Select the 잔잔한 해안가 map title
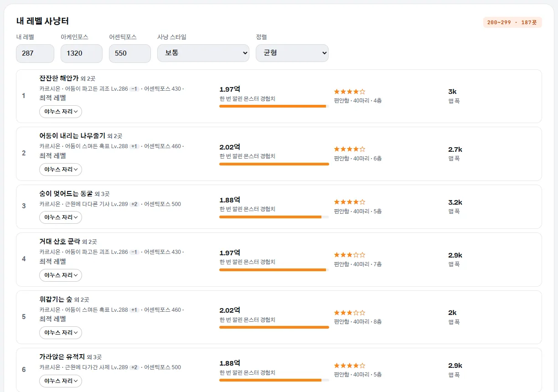 [x=59, y=78]
